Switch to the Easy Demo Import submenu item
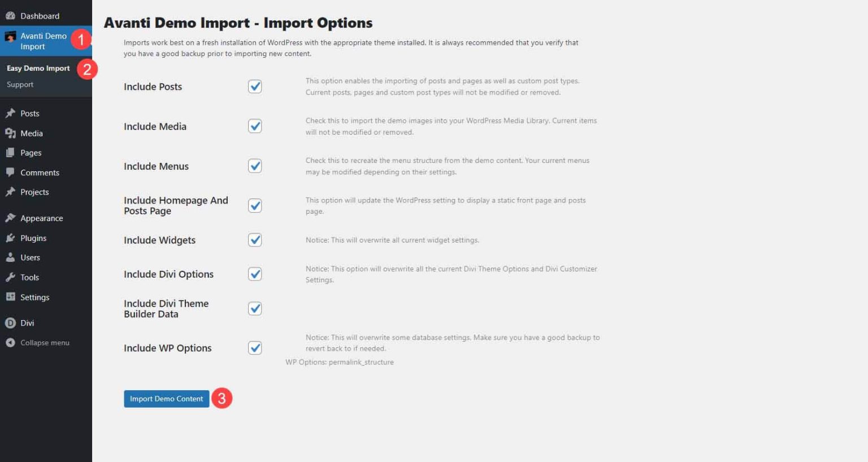868x462 pixels. pyautogui.click(x=38, y=68)
